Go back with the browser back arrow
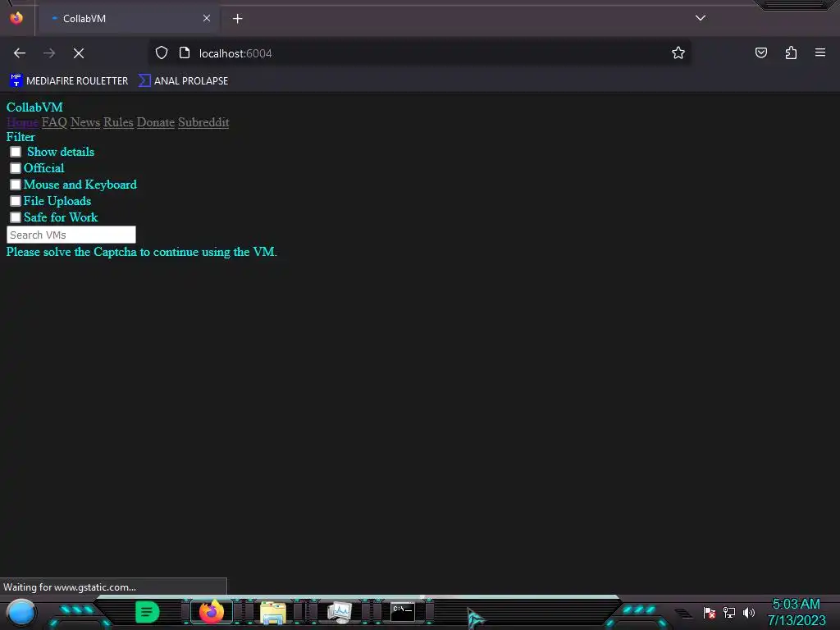Image resolution: width=840 pixels, height=630 pixels. (x=20, y=53)
